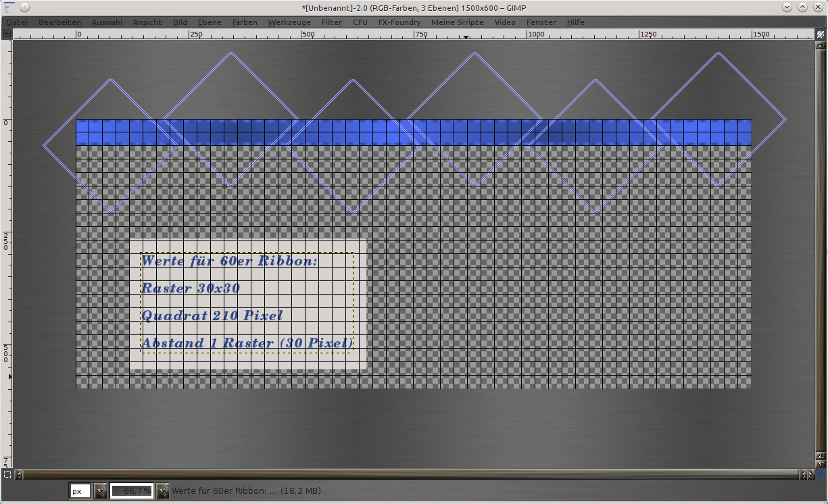Viewport: 828px width, 504px height.
Task: Click the horizontal scrollbar left arrow
Action: click(19, 474)
